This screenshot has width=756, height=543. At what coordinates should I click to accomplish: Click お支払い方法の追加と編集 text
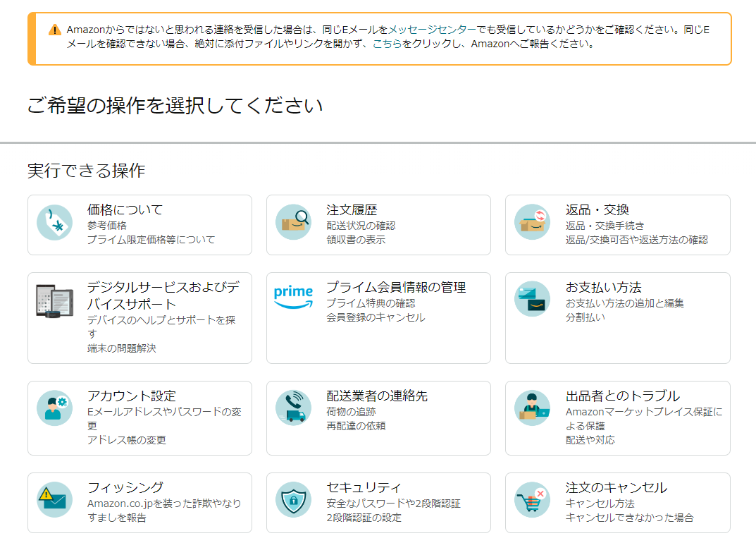(x=624, y=303)
